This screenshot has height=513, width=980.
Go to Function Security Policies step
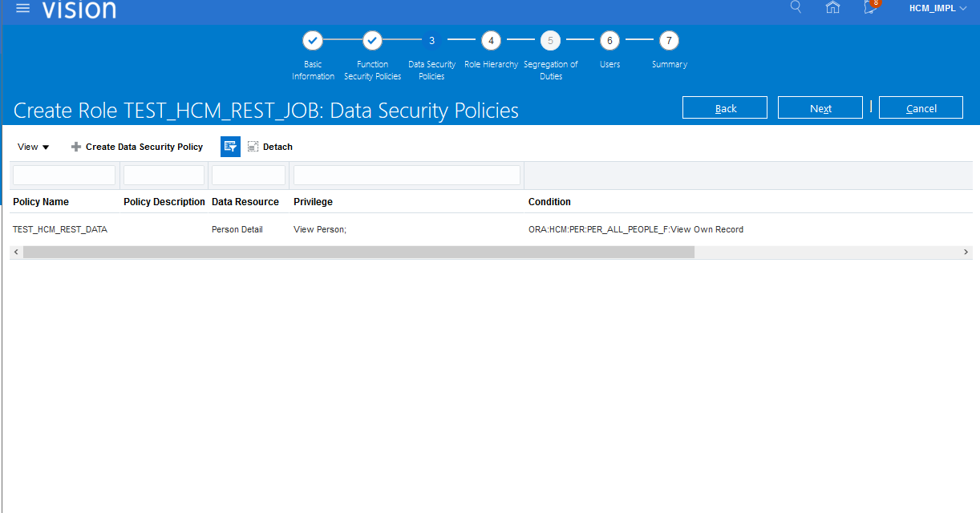tap(372, 40)
